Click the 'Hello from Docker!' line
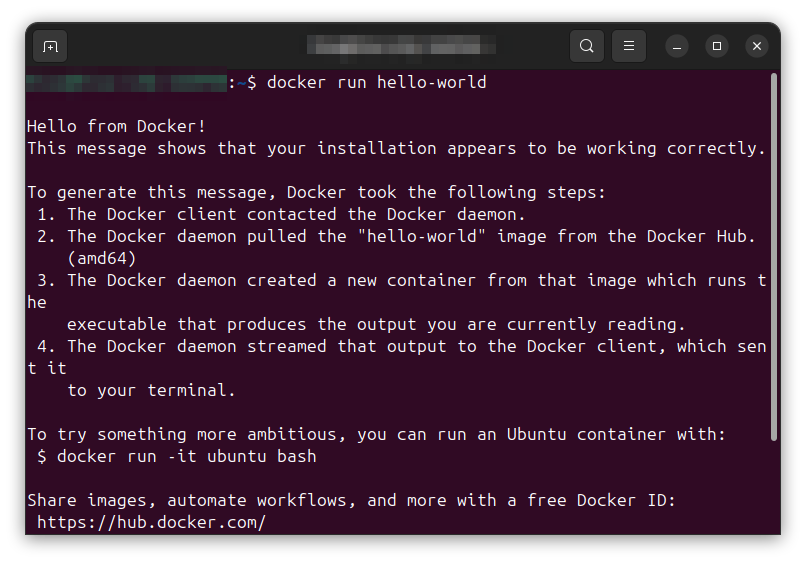 pyautogui.click(x=116, y=126)
